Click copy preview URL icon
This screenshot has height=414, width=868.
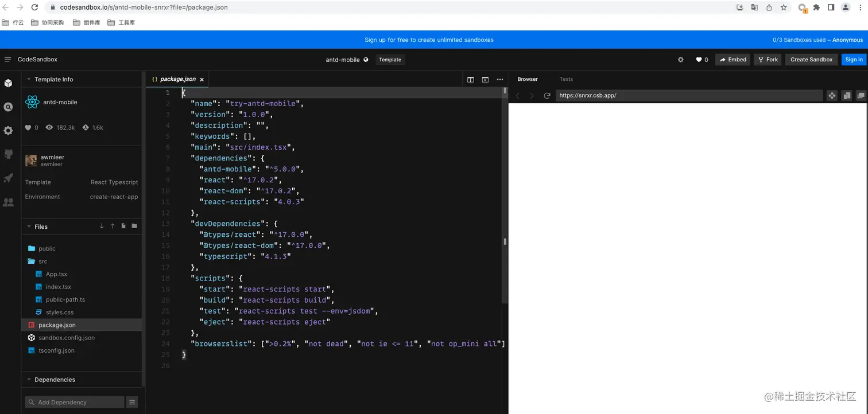[x=847, y=96]
